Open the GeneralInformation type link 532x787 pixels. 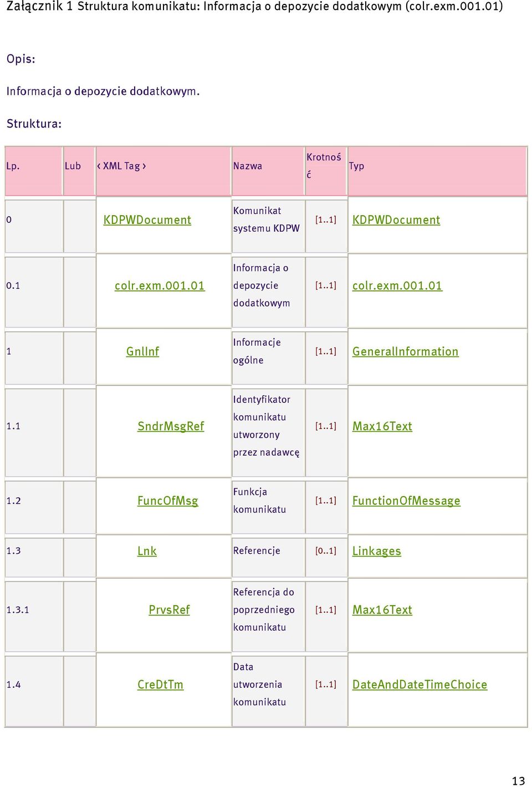[x=406, y=351]
